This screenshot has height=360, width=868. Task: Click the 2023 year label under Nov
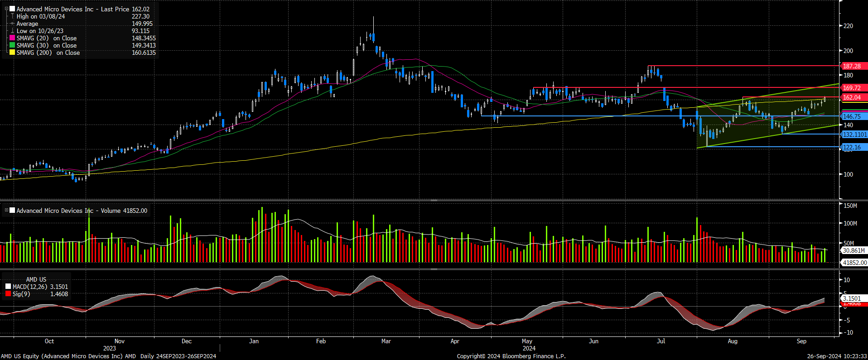pyautogui.click(x=109, y=348)
